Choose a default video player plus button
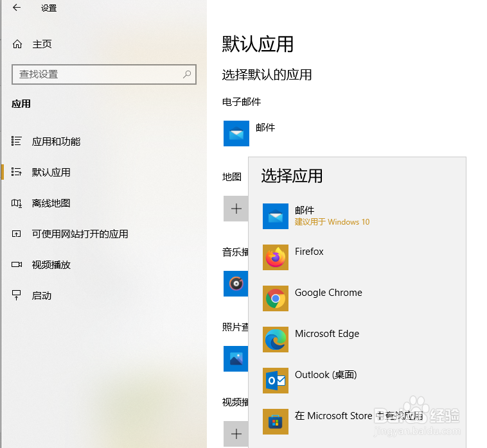Screen dimensions: 487x448 [236, 434]
